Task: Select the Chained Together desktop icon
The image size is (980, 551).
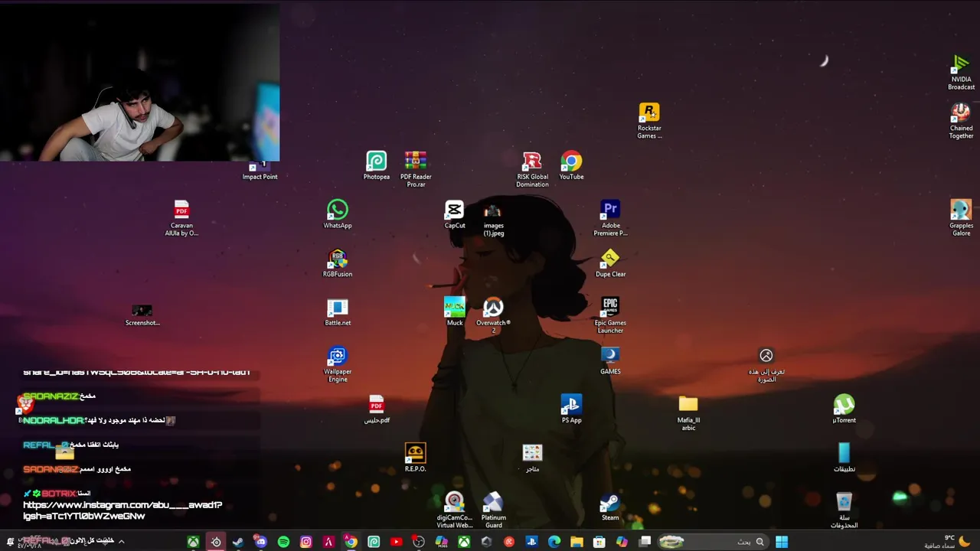Action: (961, 121)
